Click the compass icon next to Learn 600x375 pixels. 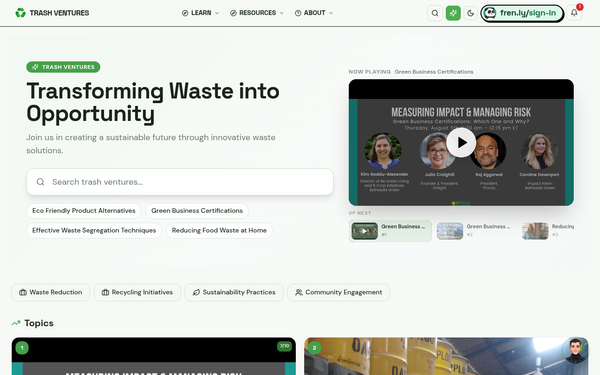coord(185,13)
